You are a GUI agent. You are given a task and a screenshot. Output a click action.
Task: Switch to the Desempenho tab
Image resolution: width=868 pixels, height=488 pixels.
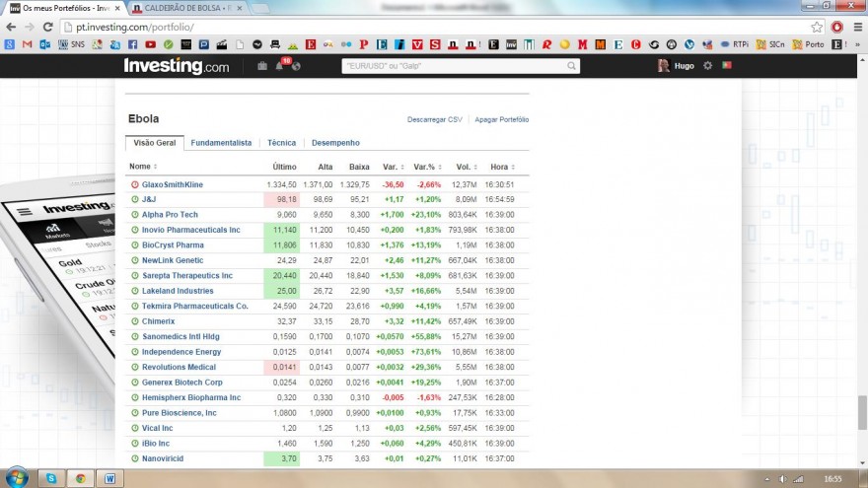[x=335, y=143]
